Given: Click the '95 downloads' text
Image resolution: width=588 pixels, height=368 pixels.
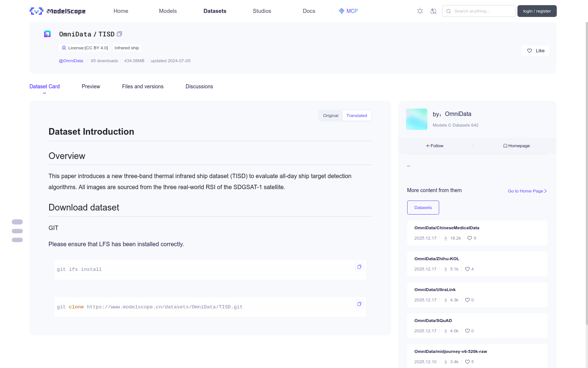Looking at the screenshot, I should tap(104, 61).
